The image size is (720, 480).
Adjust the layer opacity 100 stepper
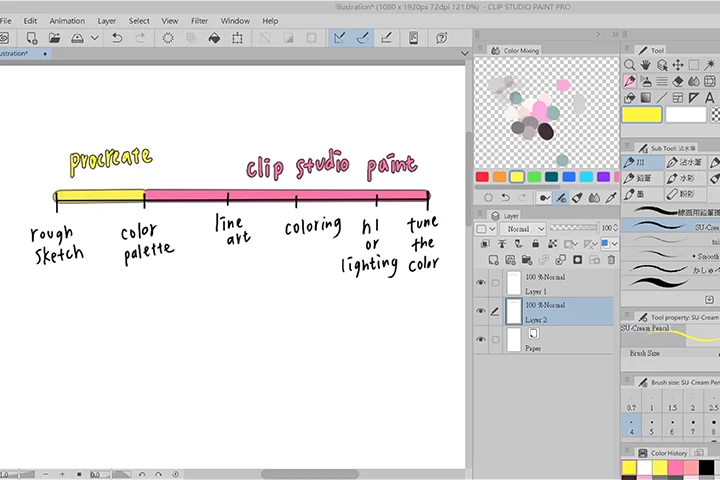point(615,228)
